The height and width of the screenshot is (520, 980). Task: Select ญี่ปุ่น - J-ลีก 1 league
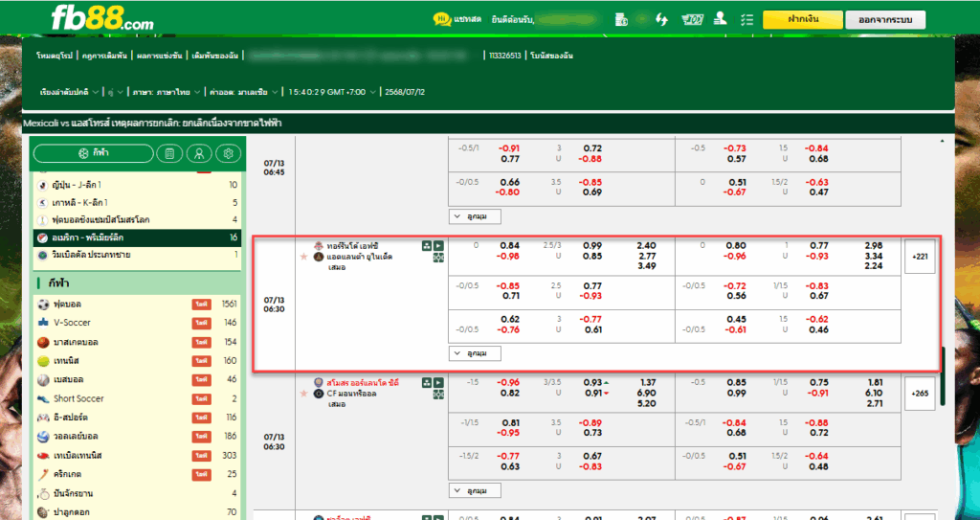click(138, 185)
